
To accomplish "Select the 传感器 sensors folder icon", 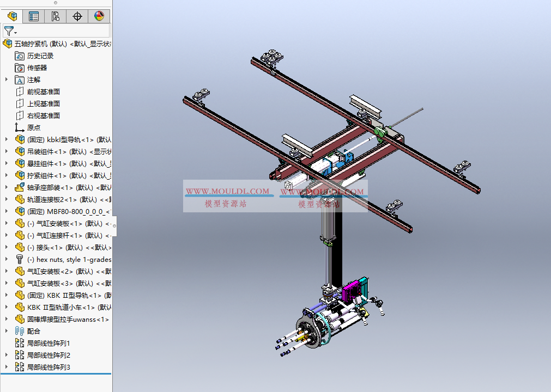I will coord(20,68).
